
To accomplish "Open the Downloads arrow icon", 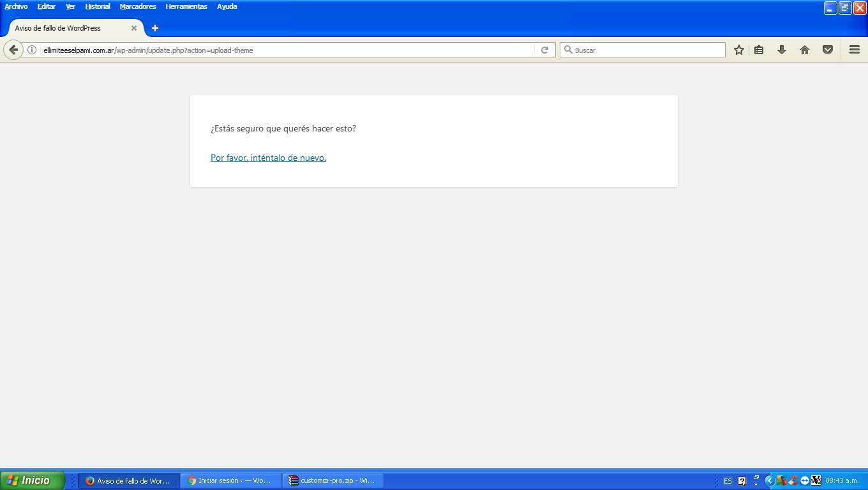I will tap(781, 50).
